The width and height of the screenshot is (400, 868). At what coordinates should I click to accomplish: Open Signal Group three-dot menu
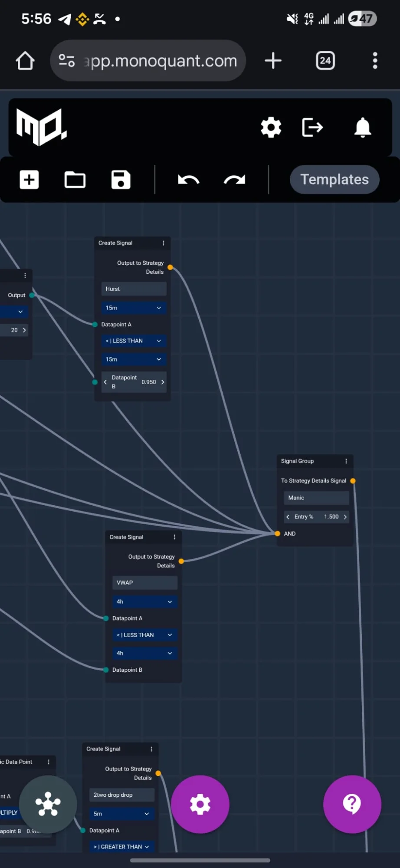pyautogui.click(x=346, y=461)
